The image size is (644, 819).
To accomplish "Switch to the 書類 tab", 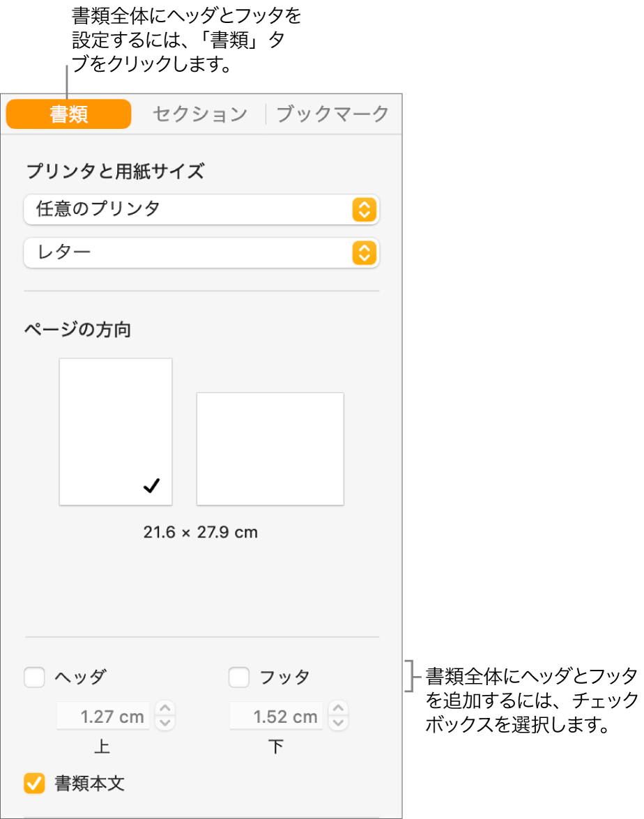I will point(68,114).
